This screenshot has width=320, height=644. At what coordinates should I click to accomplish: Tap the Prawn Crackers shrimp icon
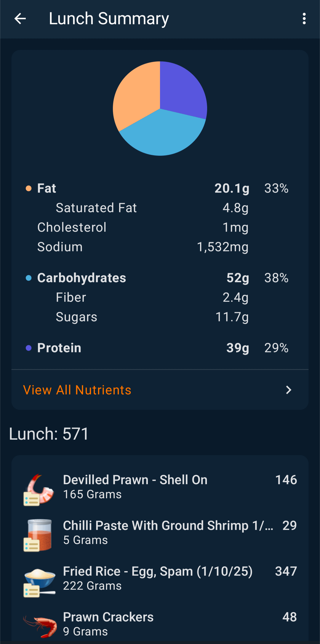(x=40, y=626)
